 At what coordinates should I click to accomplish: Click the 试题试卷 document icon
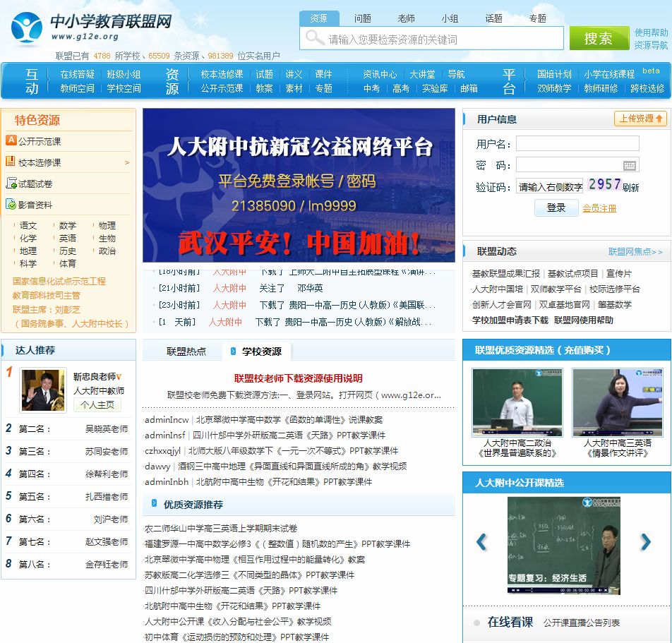11,183
